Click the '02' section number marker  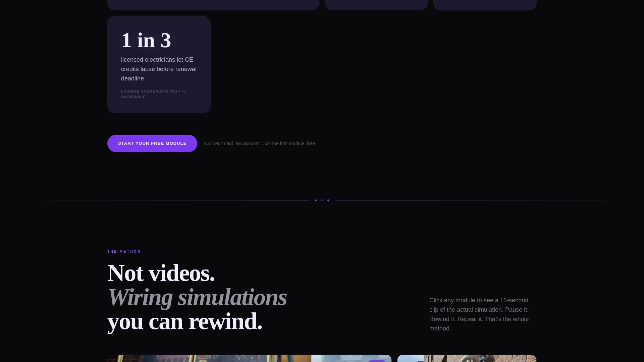point(322,200)
